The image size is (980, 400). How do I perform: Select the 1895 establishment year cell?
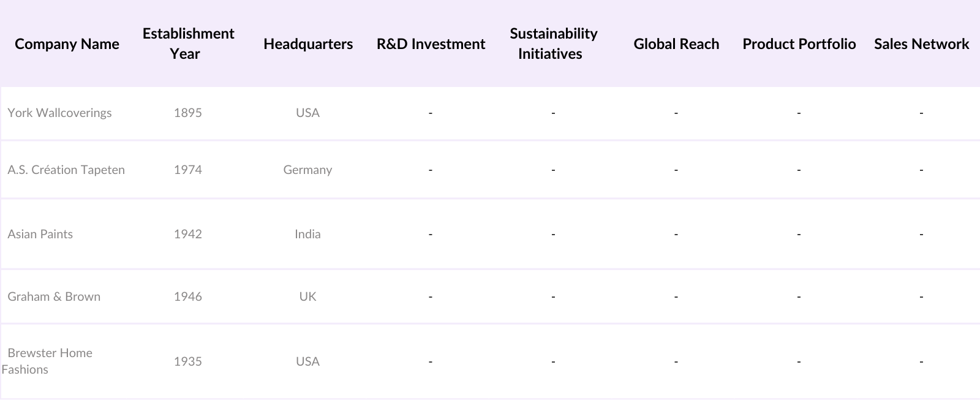187,113
